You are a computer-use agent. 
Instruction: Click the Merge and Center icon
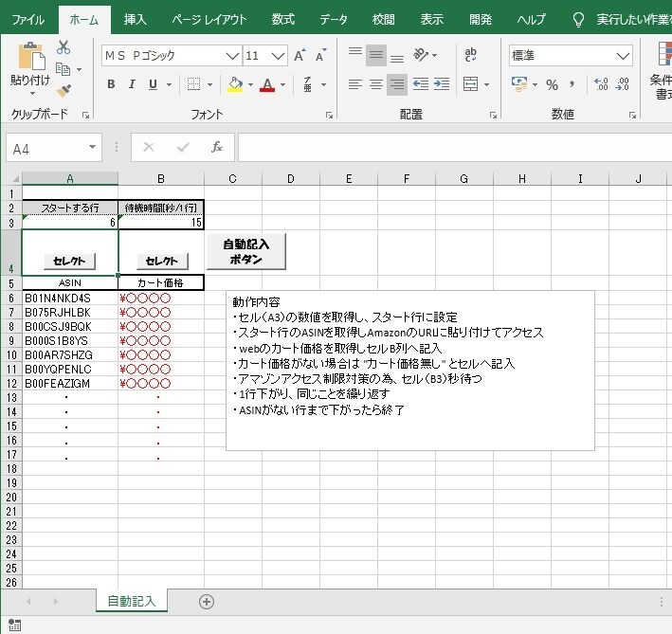[x=470, y=84]
